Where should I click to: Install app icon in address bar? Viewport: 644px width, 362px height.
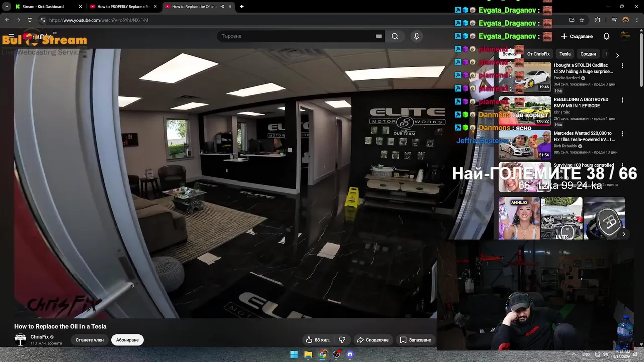point(572,20)
